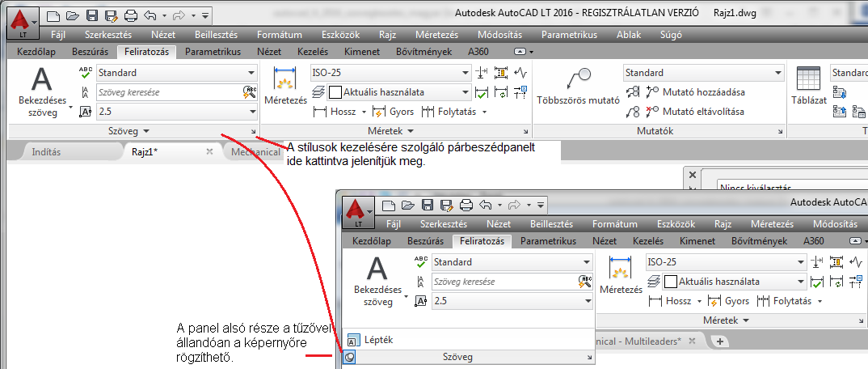The image size is (868, 369).
Task: Open upper window text height 2.5 dropdown
Action: tap(177, 112)
